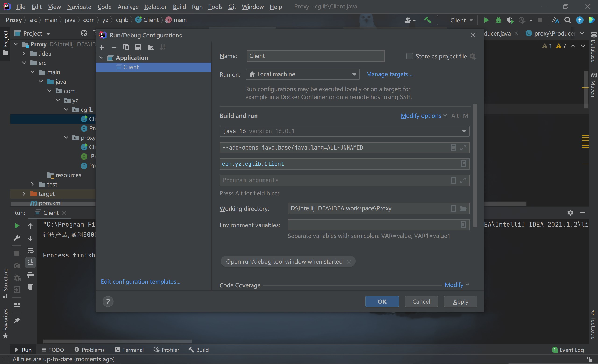The height and width of the screenshot is (364, 598).
Task: Click the Edit configuration templates link
Action: tap(140, 281)
